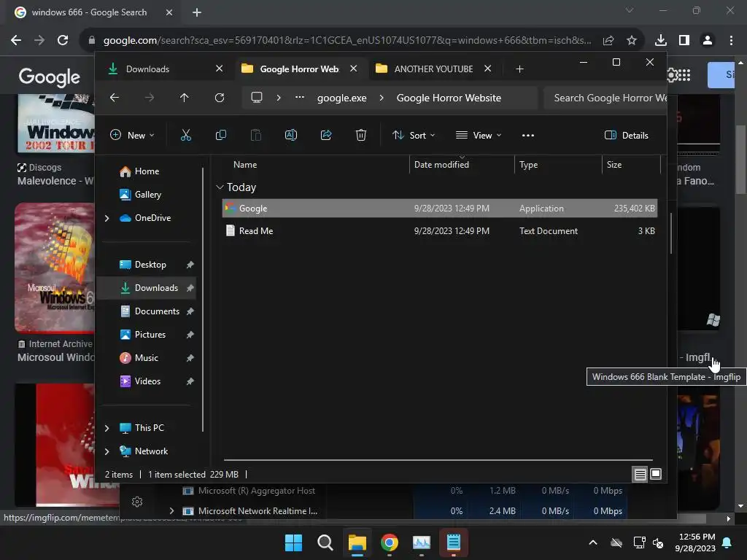The height and width of the screenshot is (560, 747).
Task: Click the Delete trash can icon
Action: tap(361, 135)
